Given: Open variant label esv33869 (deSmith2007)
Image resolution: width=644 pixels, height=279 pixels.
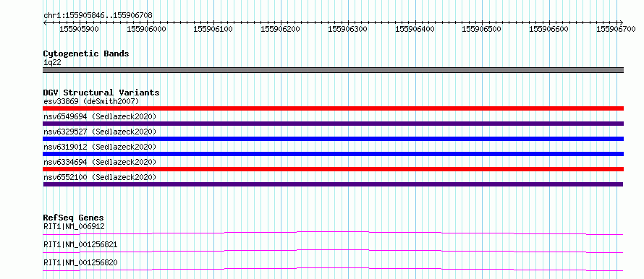Looking at the screenshot, I should (91, 101).
